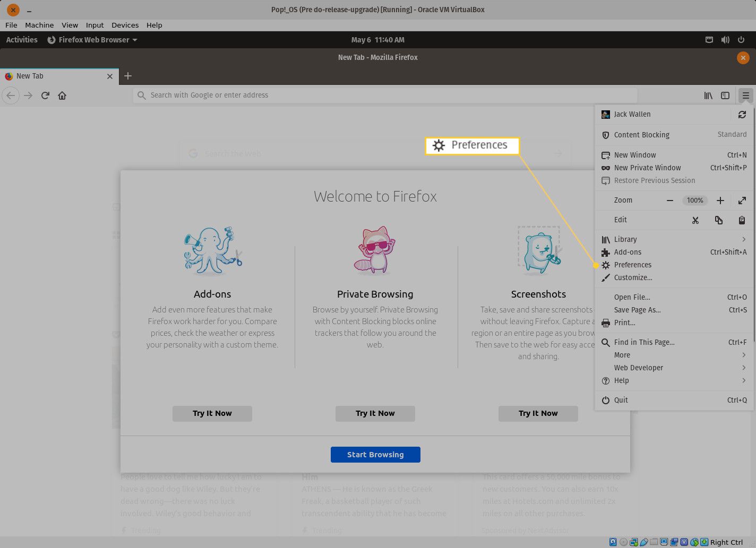Screen dimensions: 756x548
Task: Open the power icon system menu
Action: coord(741,40)
